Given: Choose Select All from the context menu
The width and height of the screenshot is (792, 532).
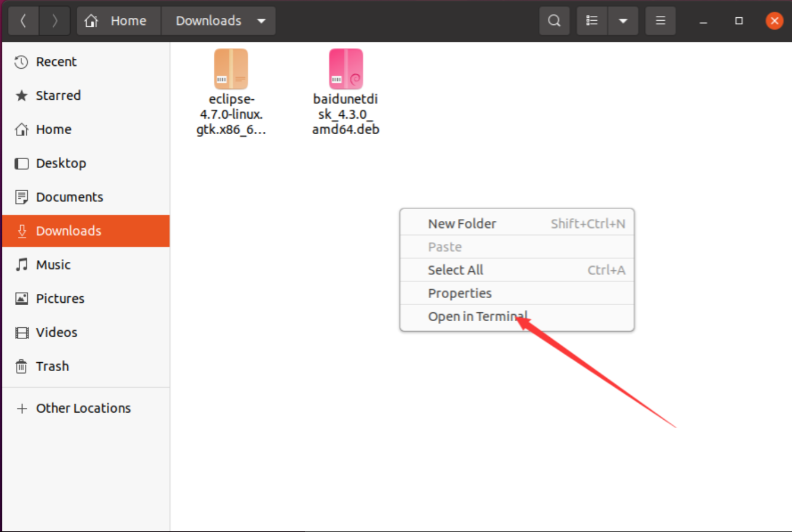Looking at the screenshot, I should (x=517, y=270).
